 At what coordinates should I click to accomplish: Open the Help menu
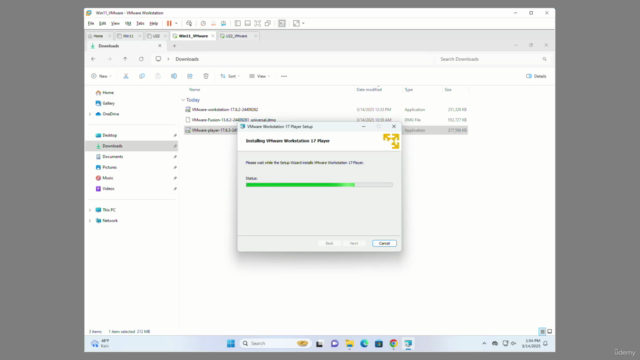[153, 23]
